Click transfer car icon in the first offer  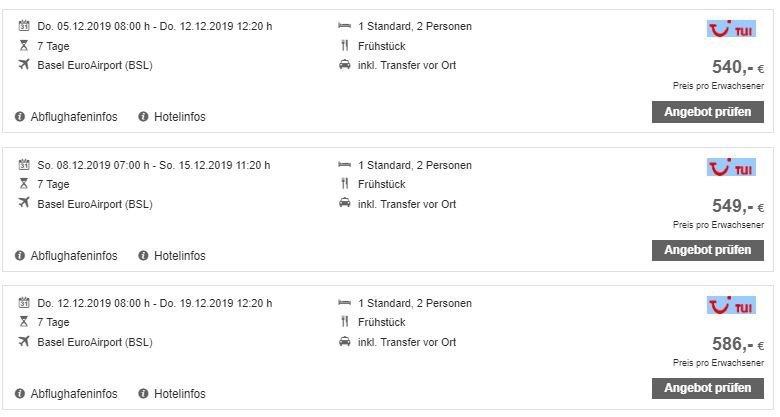[x=344, y=66]
